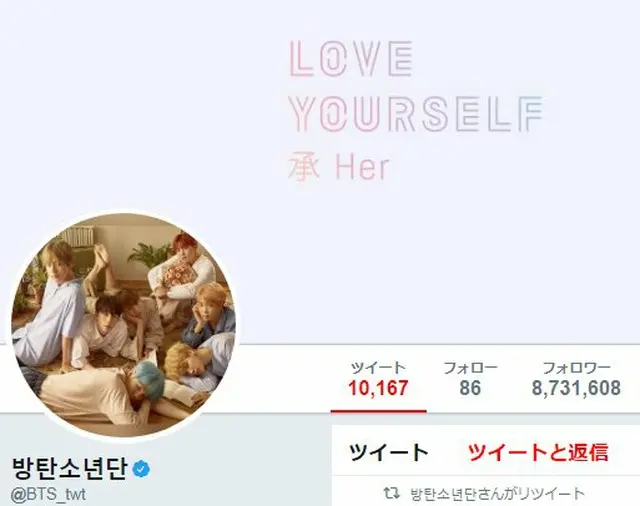Viewport: 640px width, 506px height.
Task: Click the number 86 under フォロー
Action: pyautogui.click(x=470, y=388)
